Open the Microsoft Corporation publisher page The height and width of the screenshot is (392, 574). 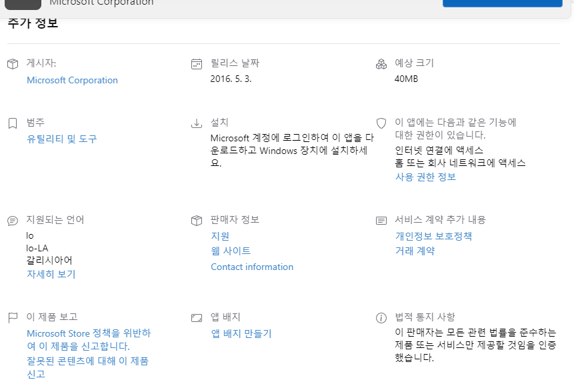[x=72, y=80]
